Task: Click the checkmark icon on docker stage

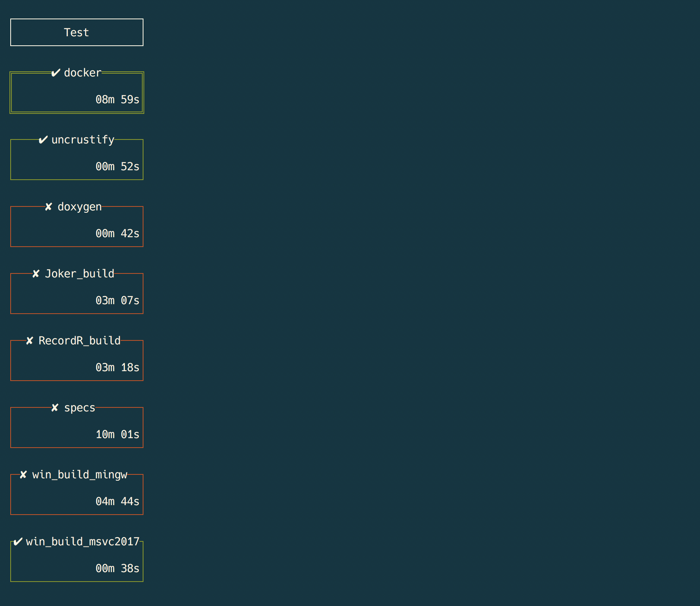Action: [x=55, y=72]
